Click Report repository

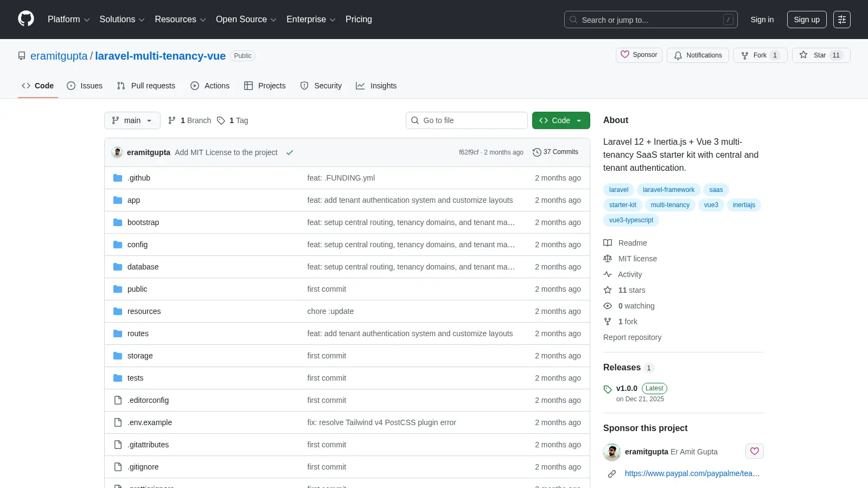(x=633, y=337)
